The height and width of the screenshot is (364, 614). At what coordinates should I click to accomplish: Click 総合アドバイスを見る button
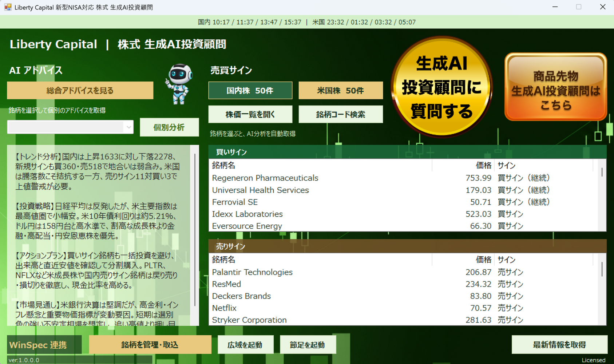(80, 90)
